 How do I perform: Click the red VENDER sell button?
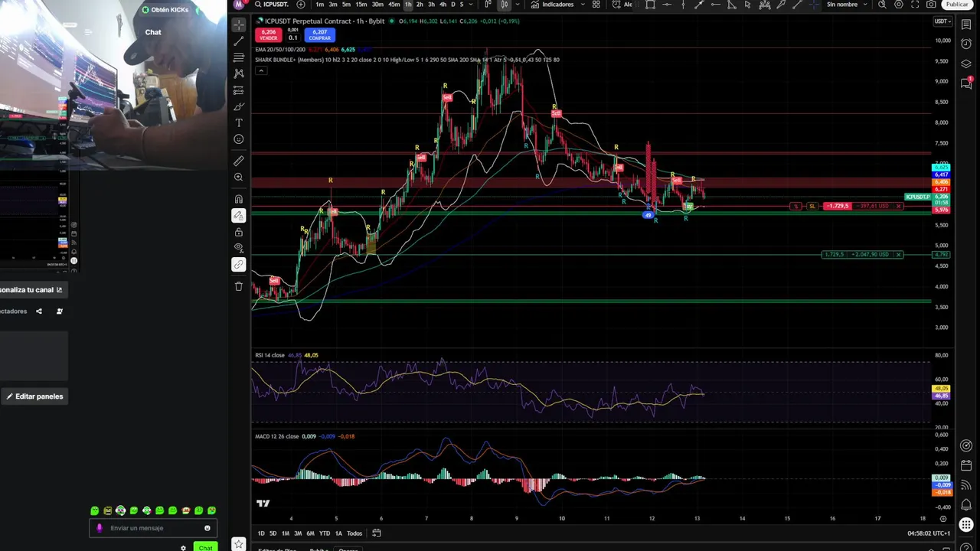(268, 35)
